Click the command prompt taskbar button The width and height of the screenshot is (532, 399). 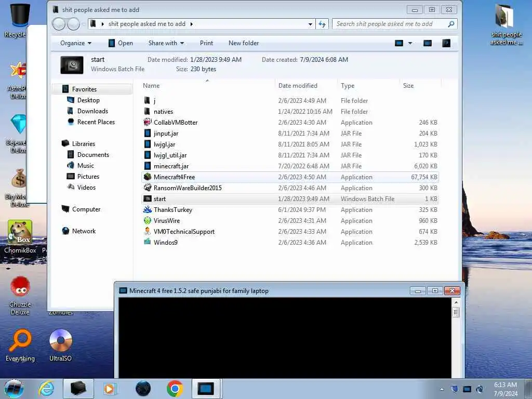tap(206, 389)
